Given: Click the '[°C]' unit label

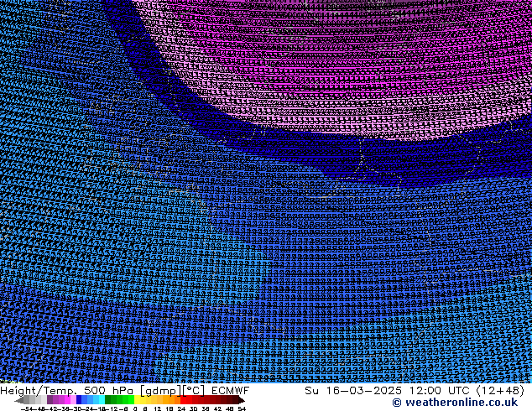Looking at the screenshot, I should pyautogui.click(x=193, y=391).
